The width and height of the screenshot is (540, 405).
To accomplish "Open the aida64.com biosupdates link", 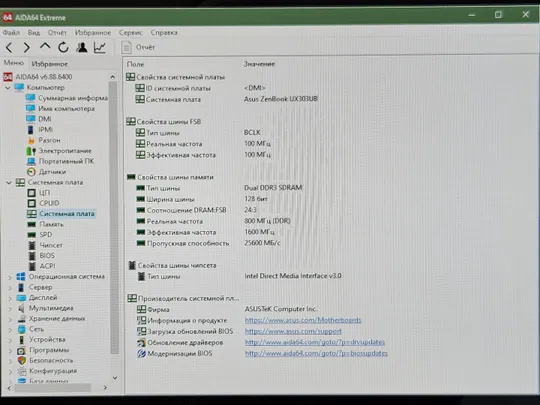I will (x=316, y=353).
